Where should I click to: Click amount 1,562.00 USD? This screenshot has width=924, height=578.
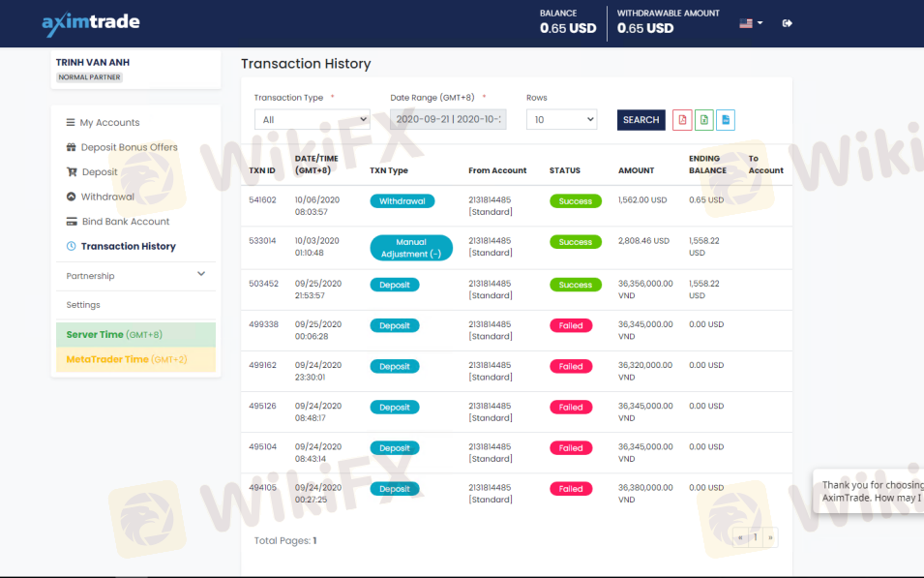pyautogui.click(x=642, y=200)
